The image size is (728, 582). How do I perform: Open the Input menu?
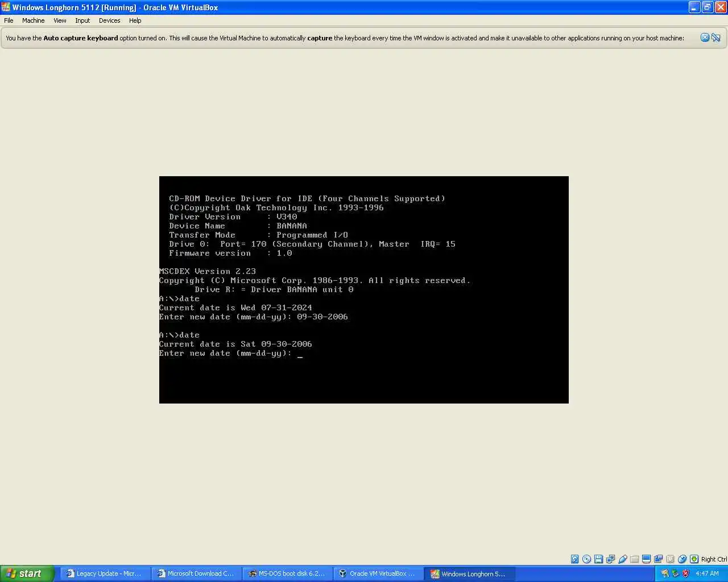[82, 20]
